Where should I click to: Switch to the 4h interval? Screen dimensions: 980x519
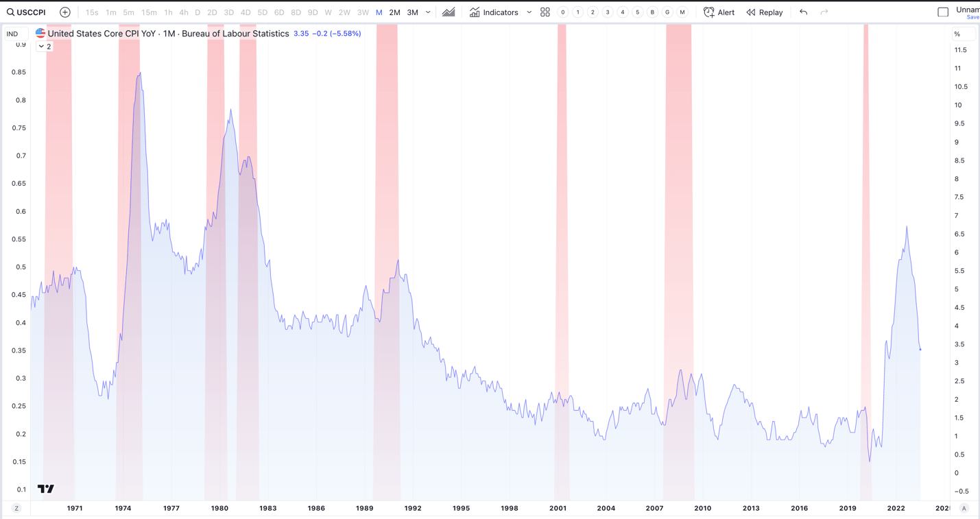(184, 12)
